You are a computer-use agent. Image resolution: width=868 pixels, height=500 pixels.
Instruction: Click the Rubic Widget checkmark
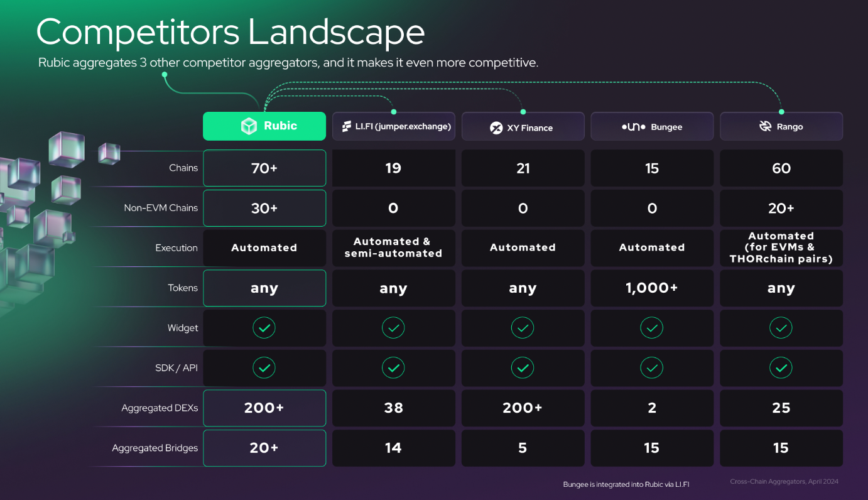click(x=264, y=328)
